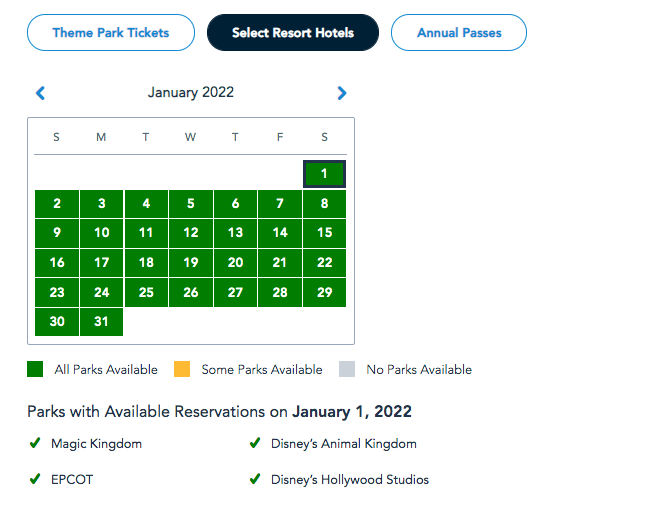The width and height of the screenshot is (650, 505).
Task: Click the yellow Some Parks Available swatch
Action: point(182,369)
